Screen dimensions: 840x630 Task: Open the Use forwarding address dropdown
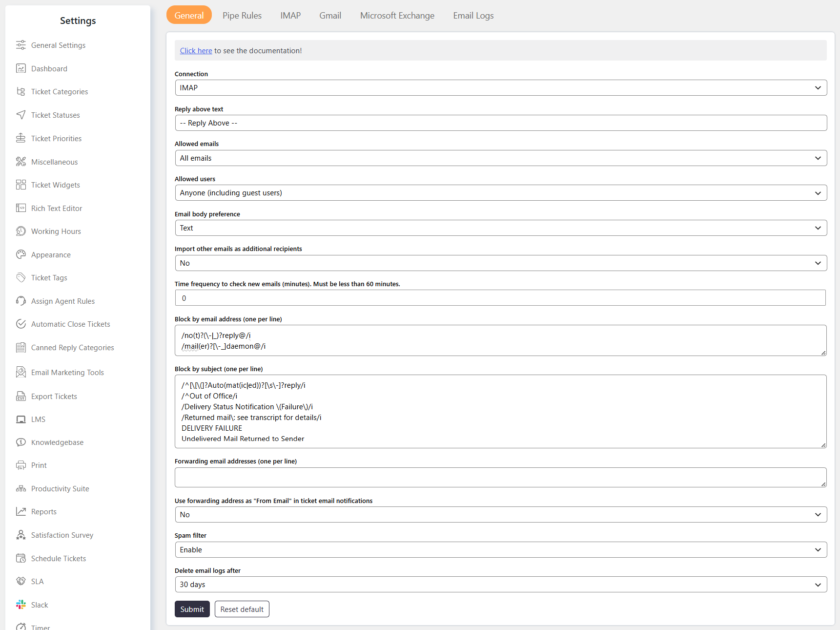[501, 515]
